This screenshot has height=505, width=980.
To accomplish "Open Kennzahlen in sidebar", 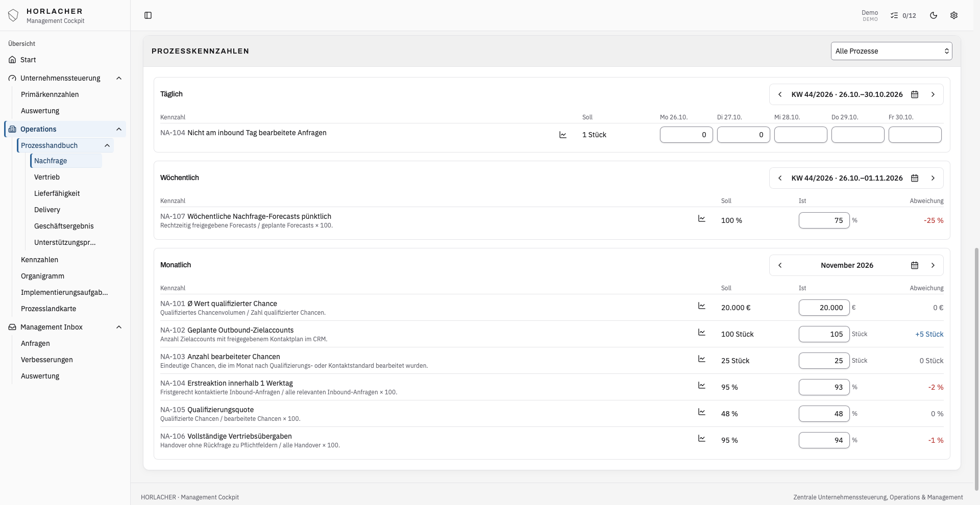I will 40,260.
